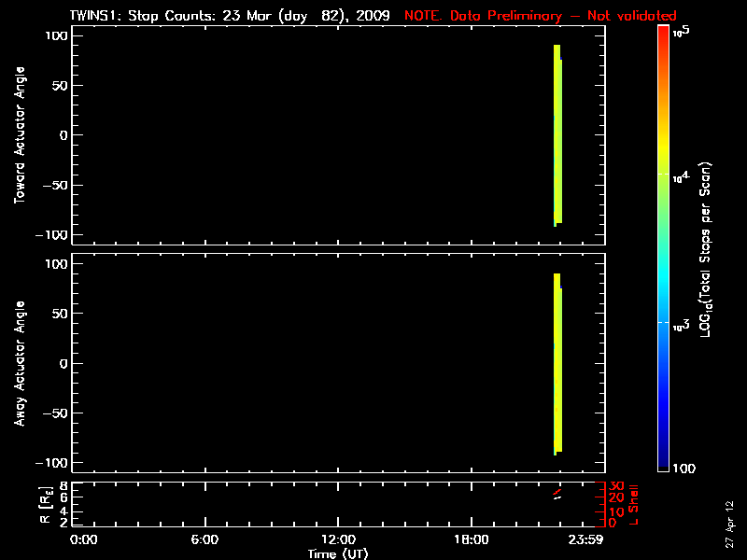The width and height of the screenshot is (747, 560).
Task: Click the '-50' tick of the Toward panel
Action: pyautogui.click(x=55, y=185)
